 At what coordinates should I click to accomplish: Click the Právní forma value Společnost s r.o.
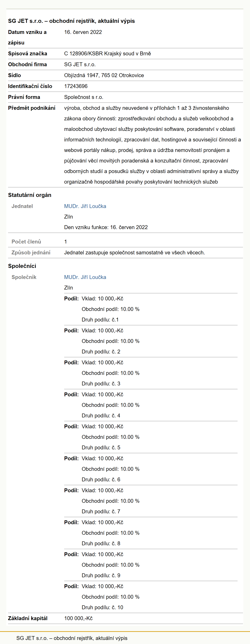click(x=84, y=97)
